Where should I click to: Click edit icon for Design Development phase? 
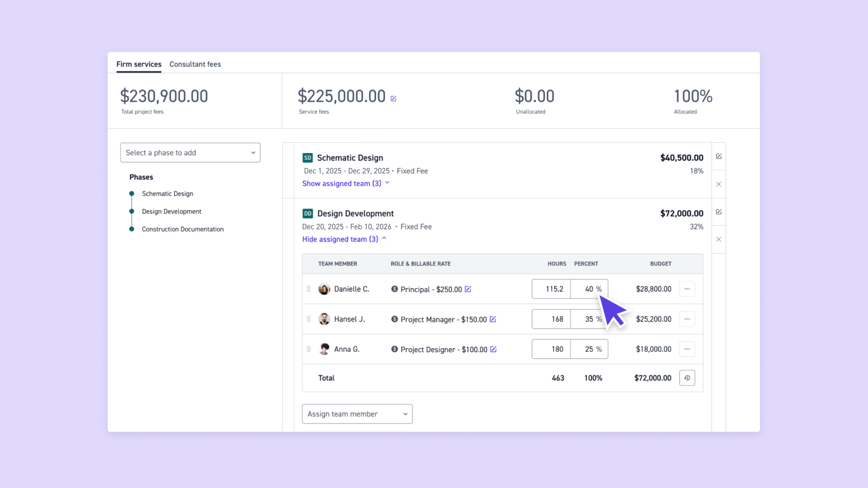point(719,212)
